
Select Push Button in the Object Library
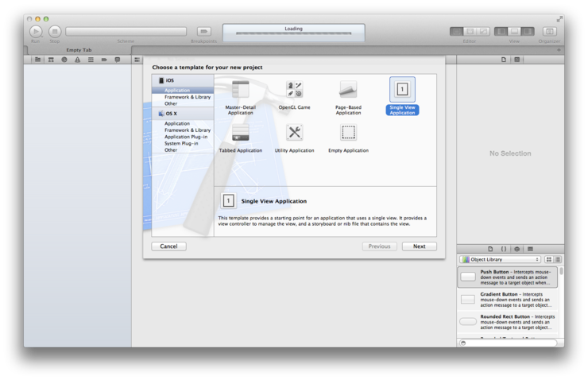click(x=508, y=277)
